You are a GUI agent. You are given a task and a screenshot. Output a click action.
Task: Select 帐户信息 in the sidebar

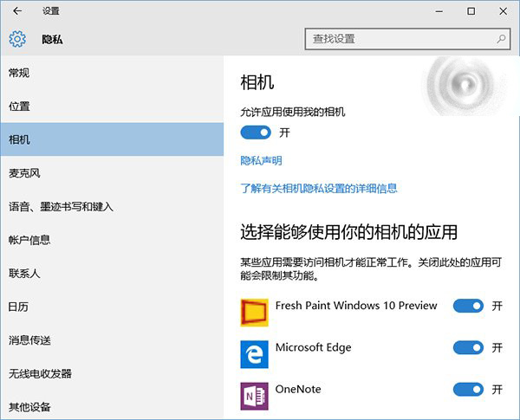[29, 240]
